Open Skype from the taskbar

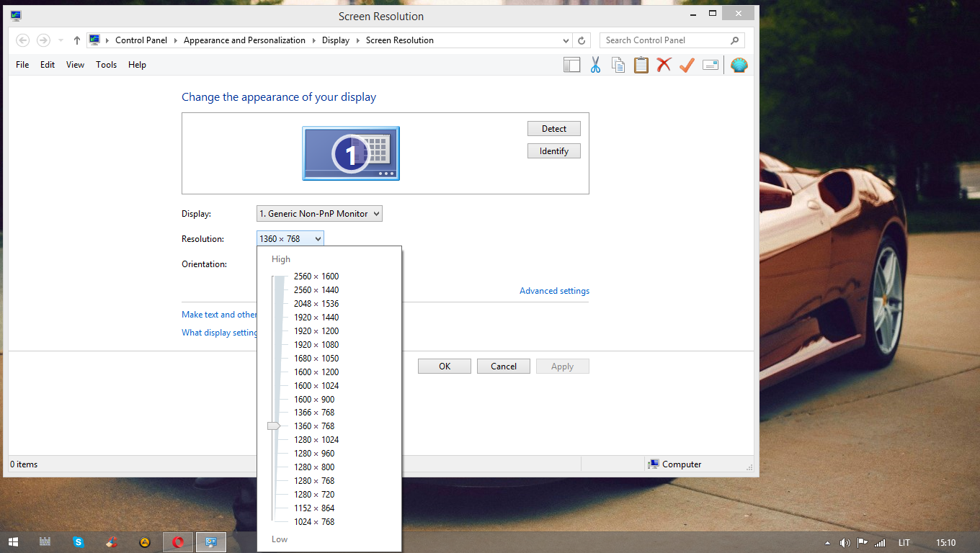[x=79, y=542]
